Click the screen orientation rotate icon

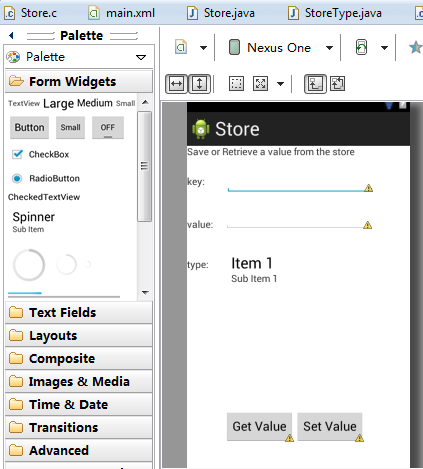(x=361, y=47)
